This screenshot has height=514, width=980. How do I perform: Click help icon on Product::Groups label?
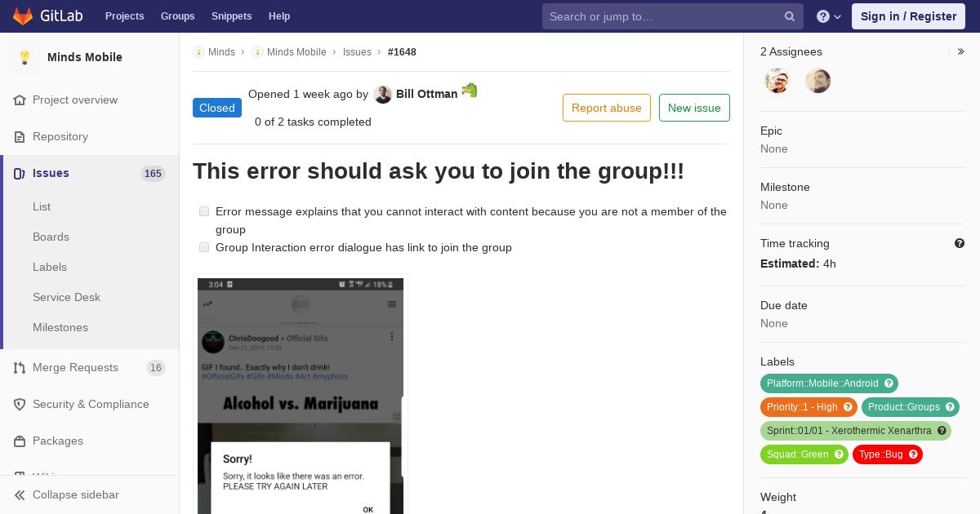[950, 407]
